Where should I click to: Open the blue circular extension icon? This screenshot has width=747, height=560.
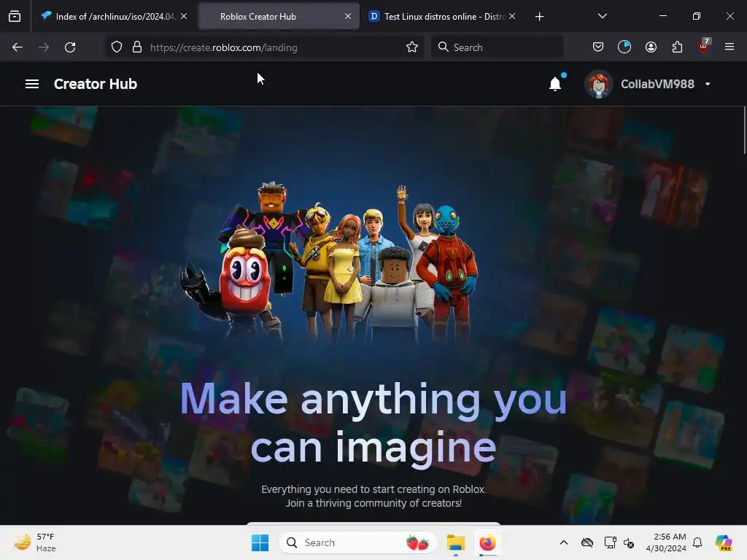coord(624,47)
